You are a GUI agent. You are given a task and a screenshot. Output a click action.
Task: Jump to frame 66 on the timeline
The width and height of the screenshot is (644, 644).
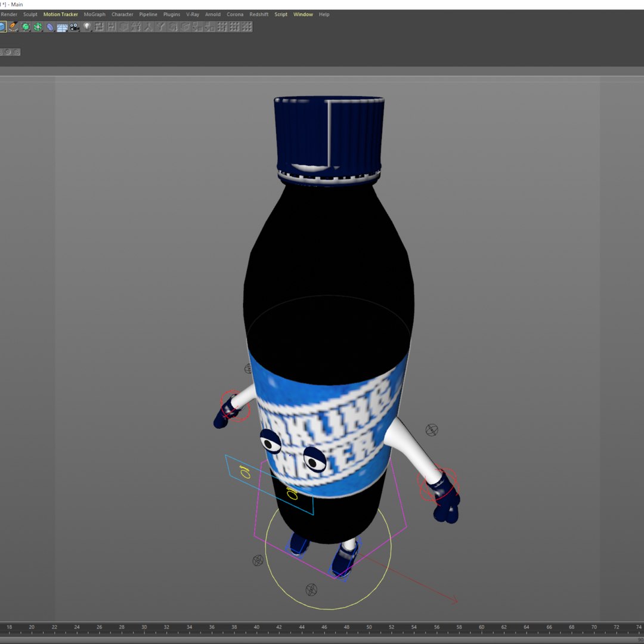549,627
